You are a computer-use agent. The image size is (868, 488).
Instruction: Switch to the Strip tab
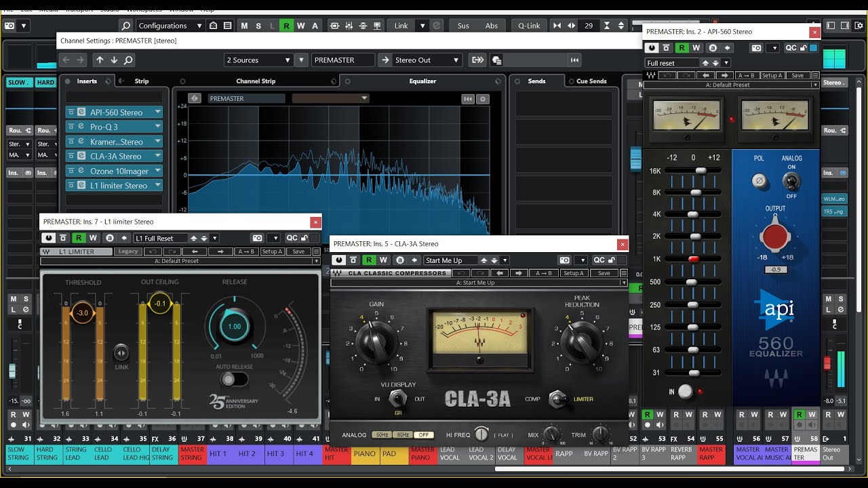pos(141,81)
